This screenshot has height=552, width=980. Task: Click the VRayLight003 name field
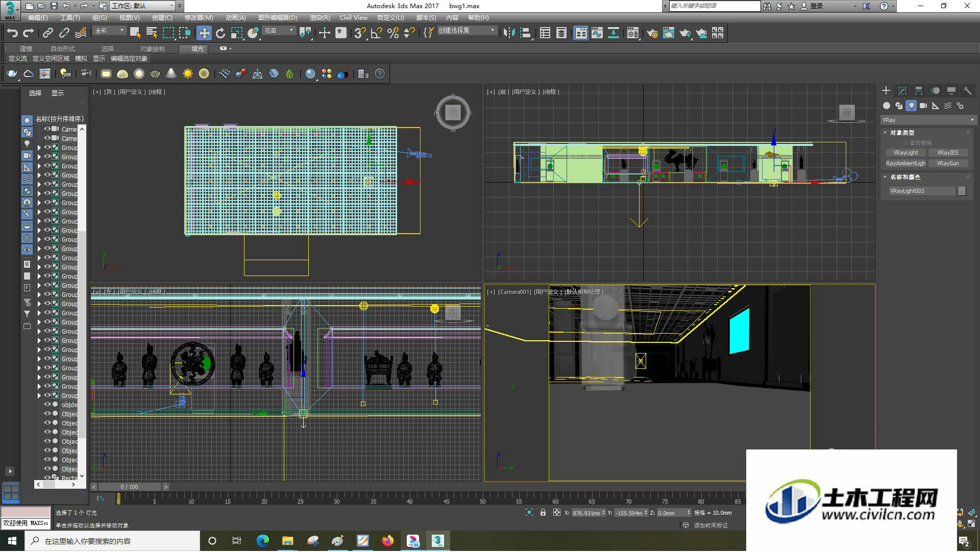point(922,191)
